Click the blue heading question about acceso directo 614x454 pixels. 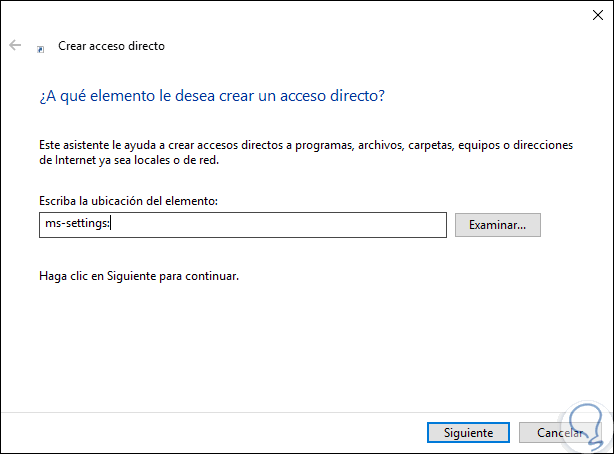210,96
